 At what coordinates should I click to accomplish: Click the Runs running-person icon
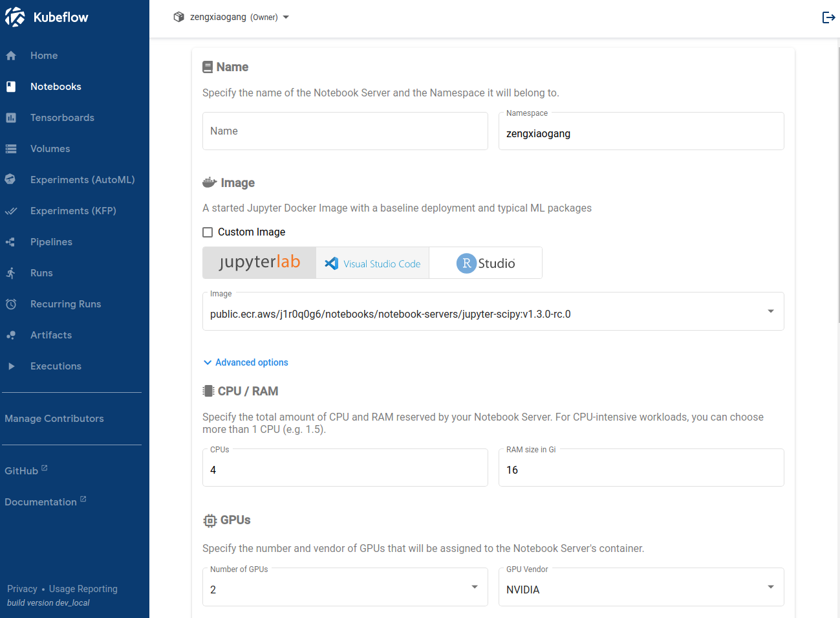[11, 273]
